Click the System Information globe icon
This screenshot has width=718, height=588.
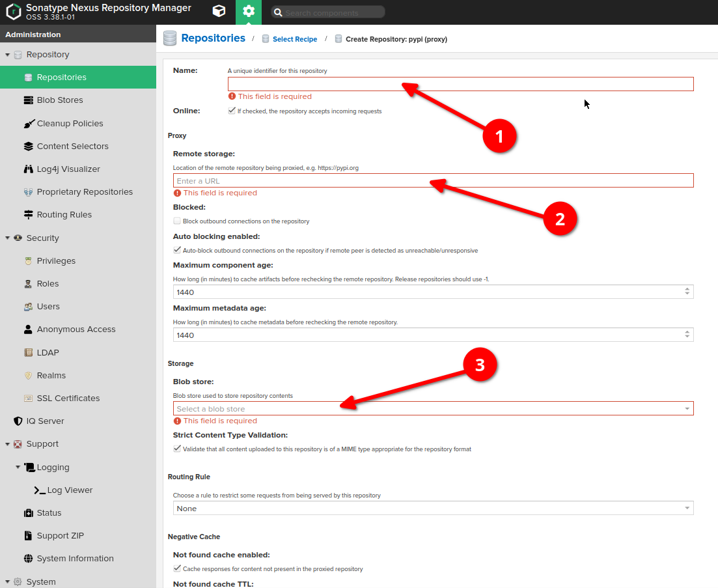[29, 558]
